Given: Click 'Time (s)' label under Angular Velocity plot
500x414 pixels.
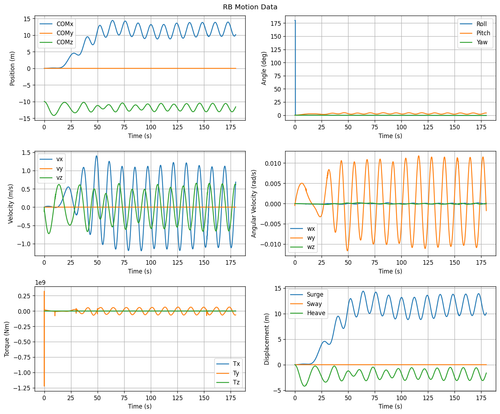Looking at the screenshot, I should (390, 271).
